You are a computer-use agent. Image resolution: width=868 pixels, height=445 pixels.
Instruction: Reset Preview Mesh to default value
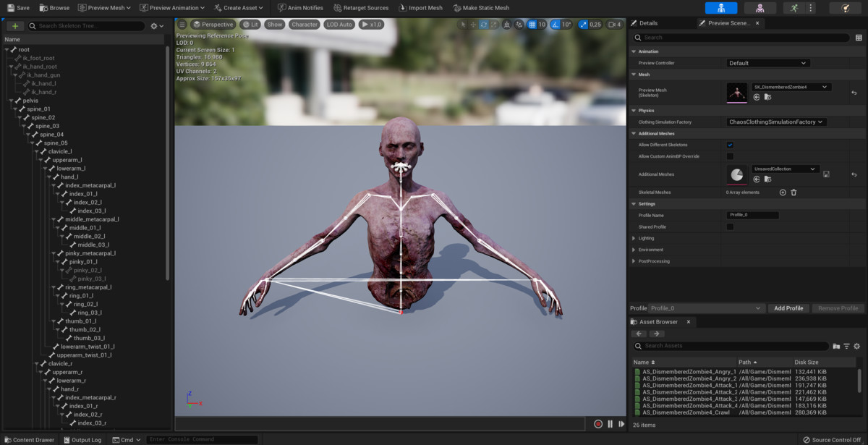point(854,93)
